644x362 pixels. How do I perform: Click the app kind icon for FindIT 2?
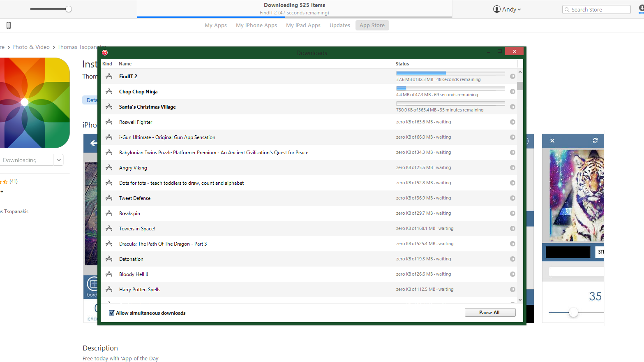pyautogui.click(x=109, y=76)
